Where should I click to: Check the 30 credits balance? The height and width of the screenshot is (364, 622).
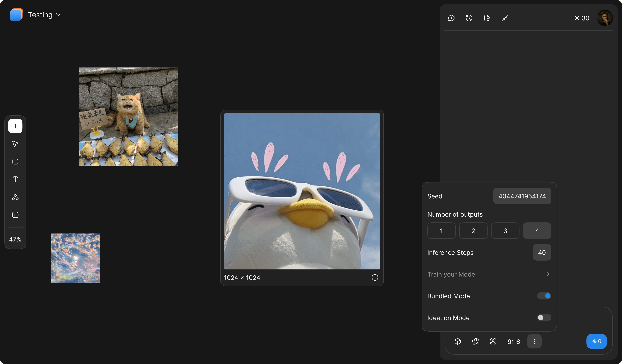[582, 18]
